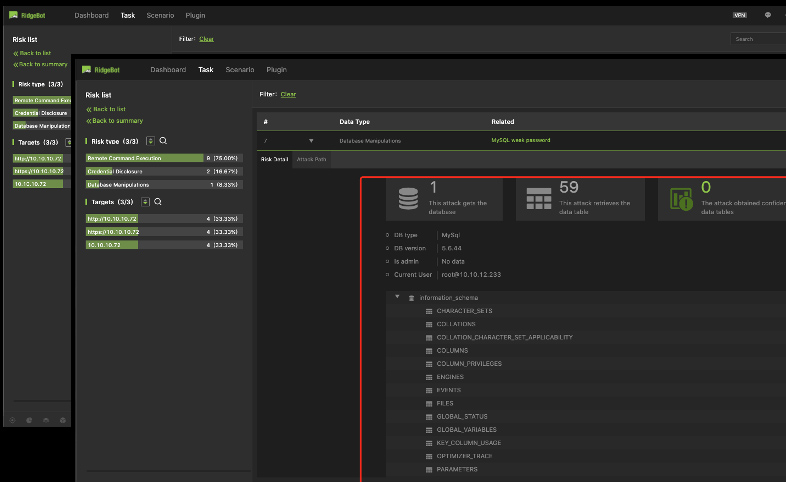Click Risk type sort arrows icon
This screenshot has height=482, width=786.
150,141
